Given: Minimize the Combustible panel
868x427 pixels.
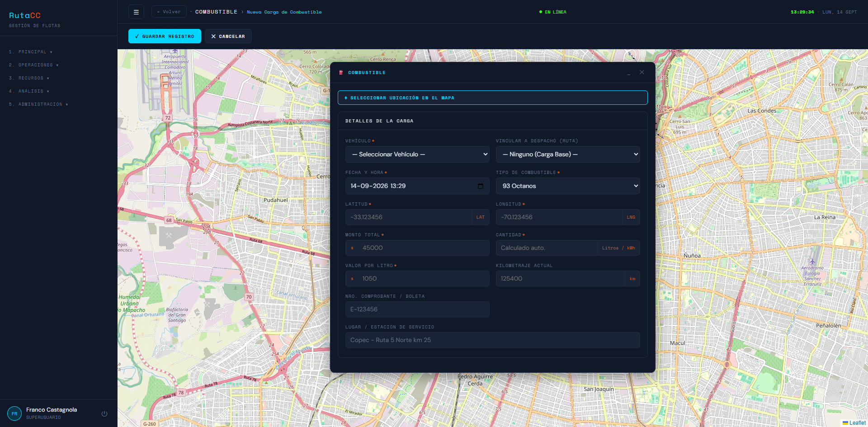Looking at the screenshot, I should click(x=628, y=72).
